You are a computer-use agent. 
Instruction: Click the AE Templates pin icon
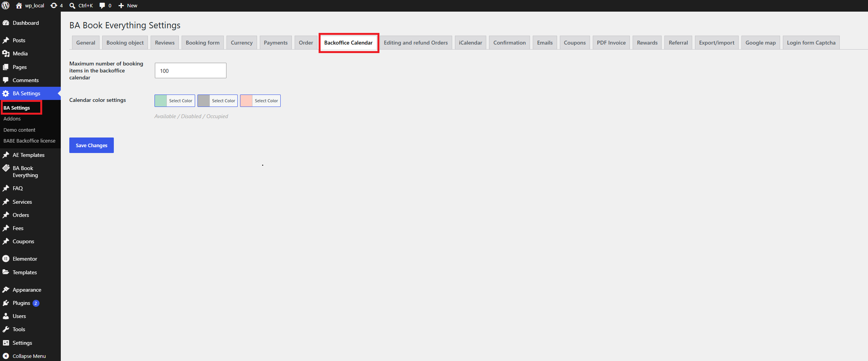tap(6, 155)
